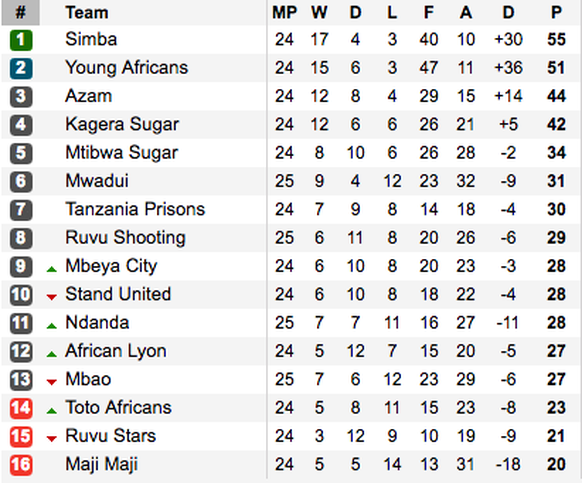Click the green up arrow beside Ndanda
The image size is (582, 483).
click(x=52, y=326)
